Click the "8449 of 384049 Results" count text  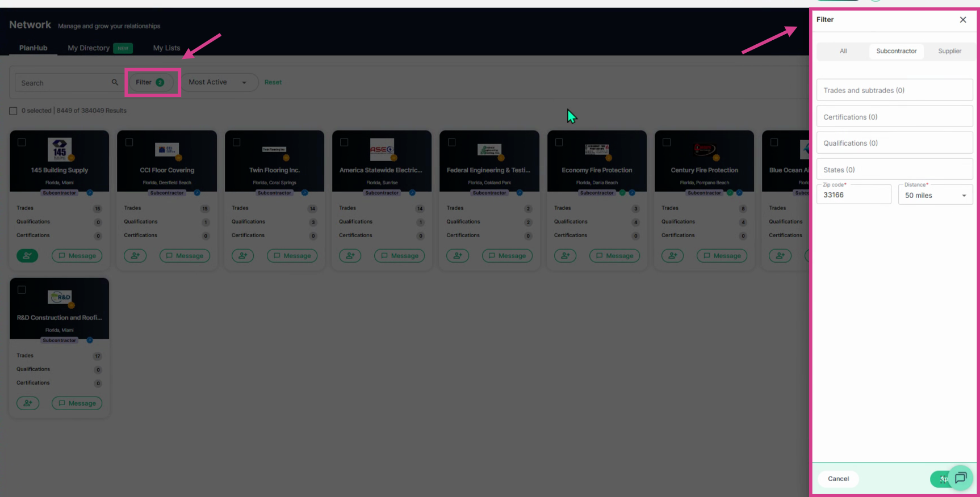coord(91,111)
